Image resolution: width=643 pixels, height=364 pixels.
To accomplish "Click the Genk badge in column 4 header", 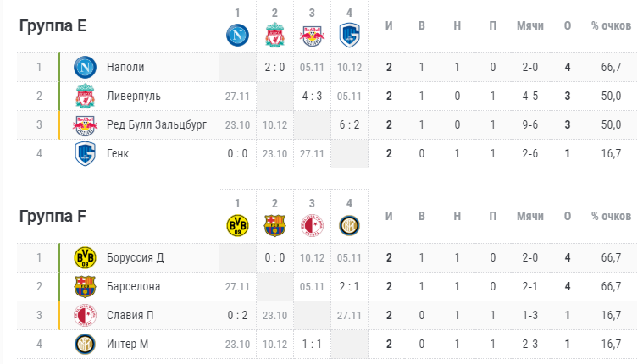I will point(349,36).
